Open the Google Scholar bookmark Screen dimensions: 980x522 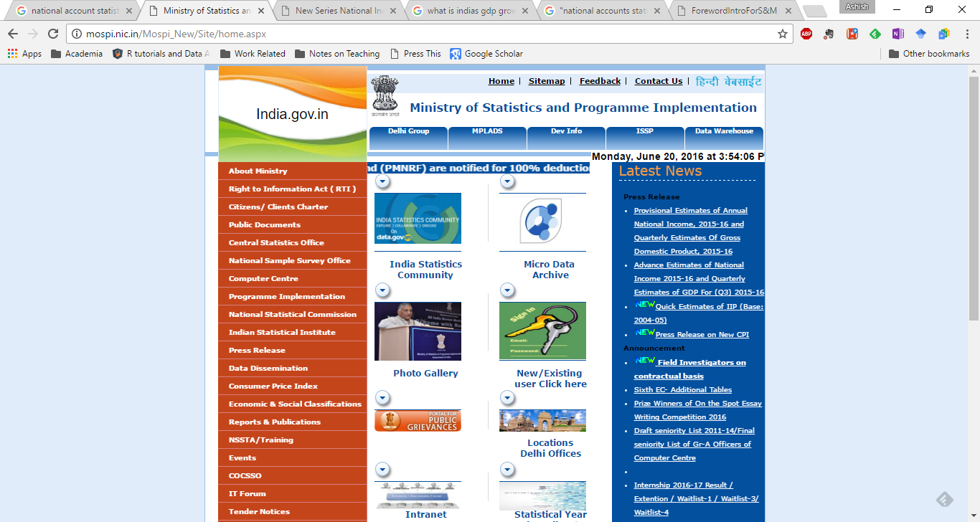(x=486, y=54)
